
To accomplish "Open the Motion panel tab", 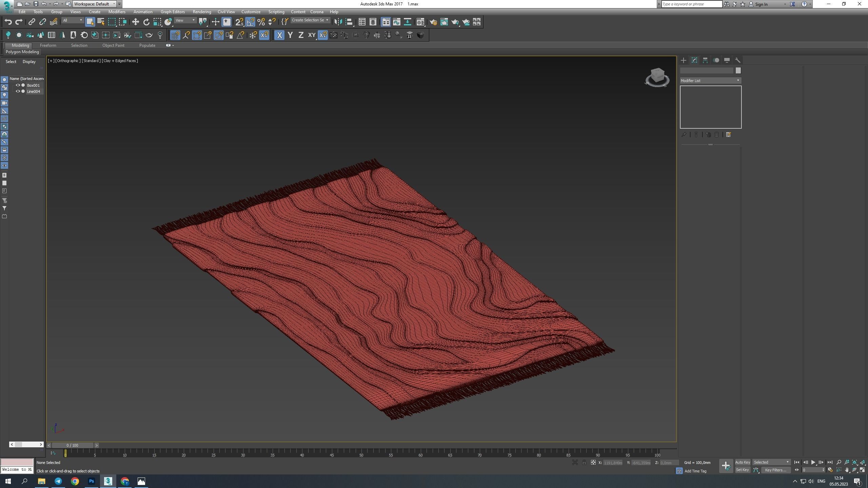I will [x=716, y=60].
